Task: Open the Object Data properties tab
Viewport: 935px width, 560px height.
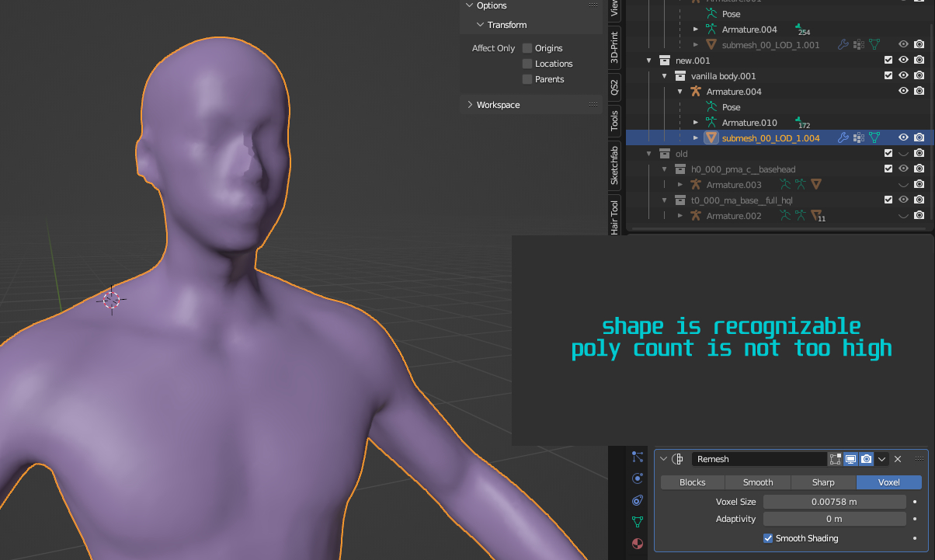Action: (638, 522)
